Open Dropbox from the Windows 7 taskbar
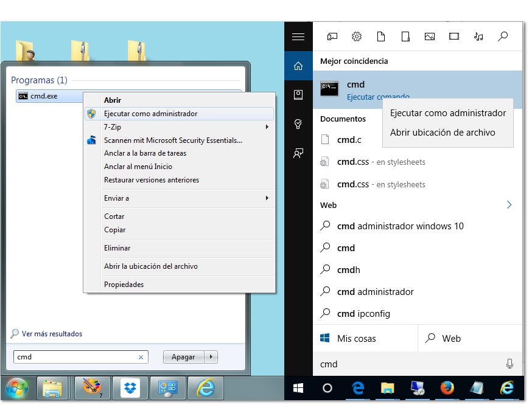This screenshot has height=405, width=532. tap(130, 388)
